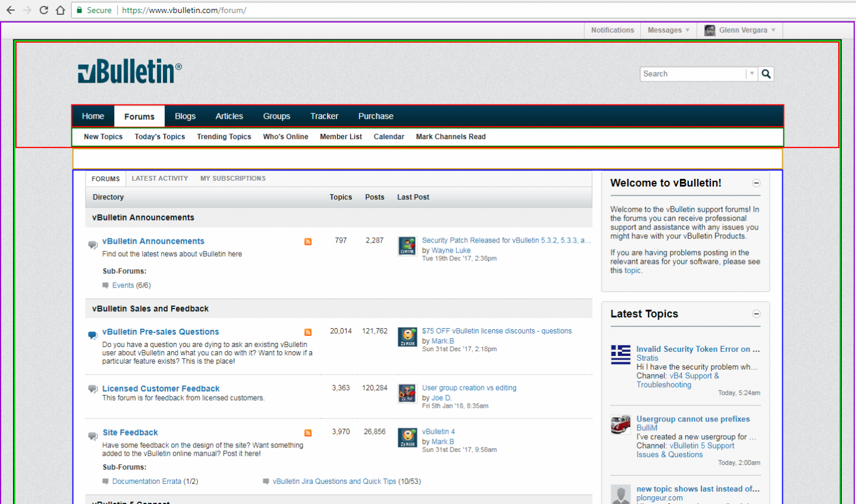This screenshot has width=856, height=504.
Task: Open Invalid Security Token Error topic
Action: [698, 349]
